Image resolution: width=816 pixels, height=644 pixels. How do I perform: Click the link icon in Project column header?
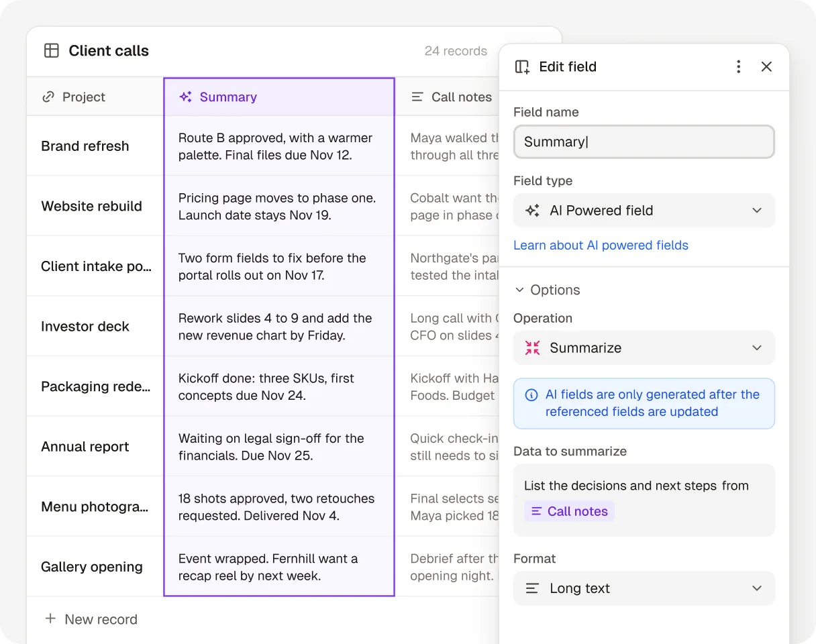pyautogui.click(x=48, y=97)
